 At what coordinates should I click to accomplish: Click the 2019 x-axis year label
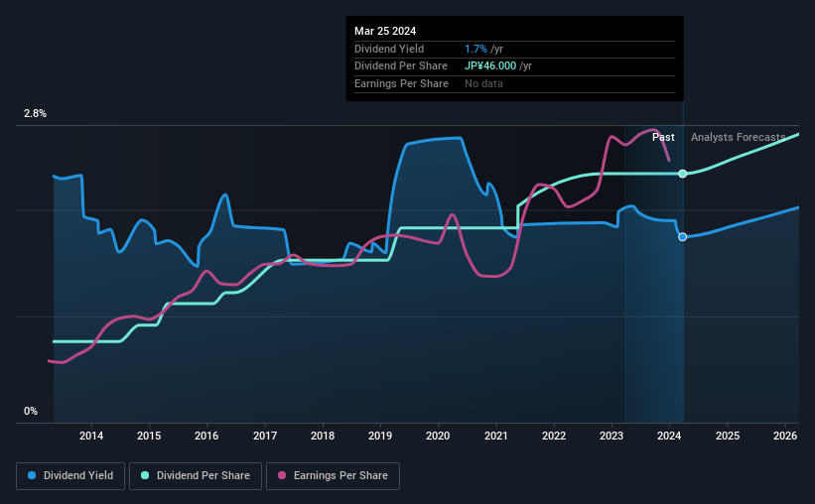380,436
